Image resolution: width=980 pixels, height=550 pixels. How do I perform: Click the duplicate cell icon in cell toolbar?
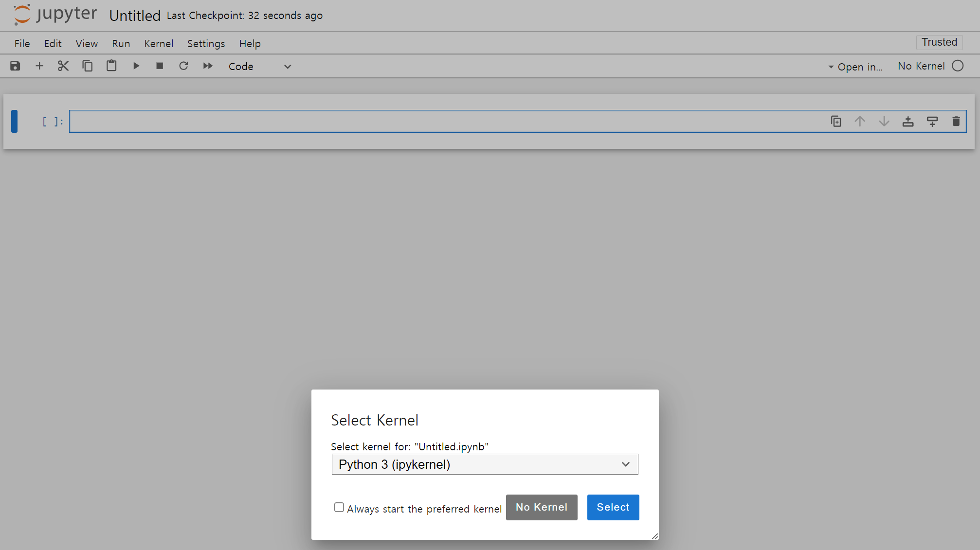point(836,122)
